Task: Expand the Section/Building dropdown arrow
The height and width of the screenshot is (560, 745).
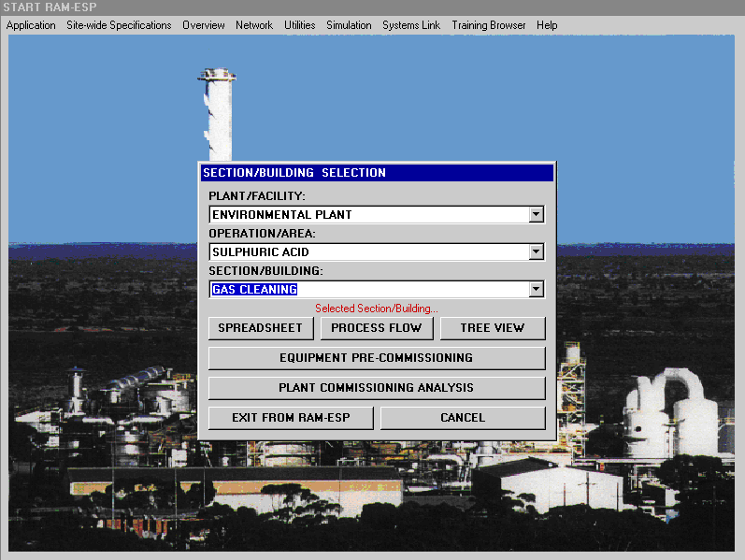Action: [536, 289]
